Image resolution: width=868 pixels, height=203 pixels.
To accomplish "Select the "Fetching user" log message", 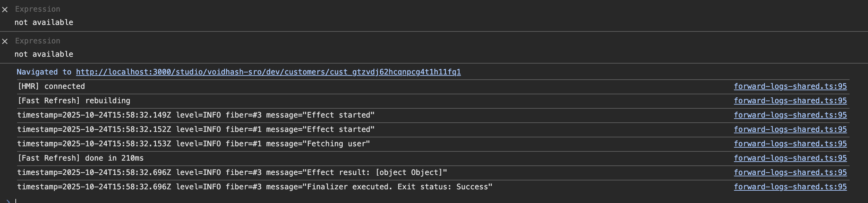I will [x=194, y=144].
